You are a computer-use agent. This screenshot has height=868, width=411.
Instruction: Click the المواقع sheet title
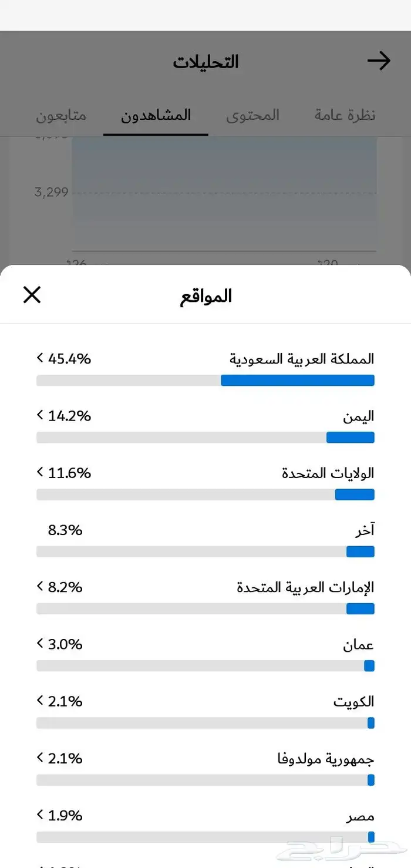coord(206,296)
